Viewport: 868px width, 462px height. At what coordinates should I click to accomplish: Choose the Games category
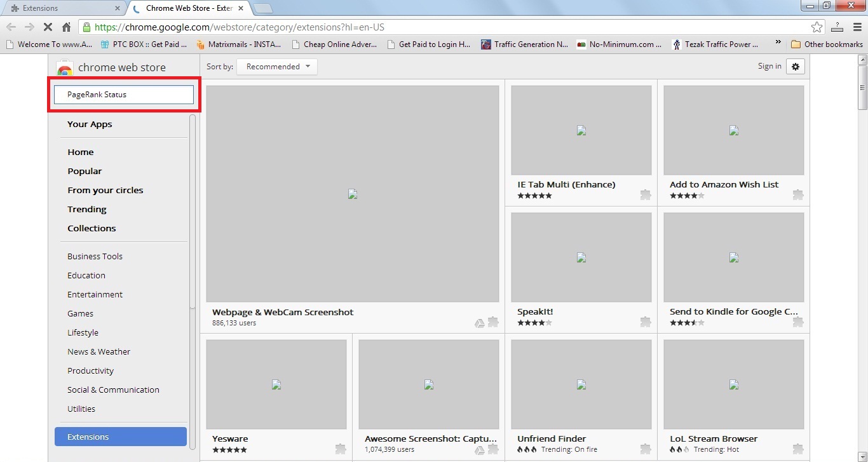80,313
